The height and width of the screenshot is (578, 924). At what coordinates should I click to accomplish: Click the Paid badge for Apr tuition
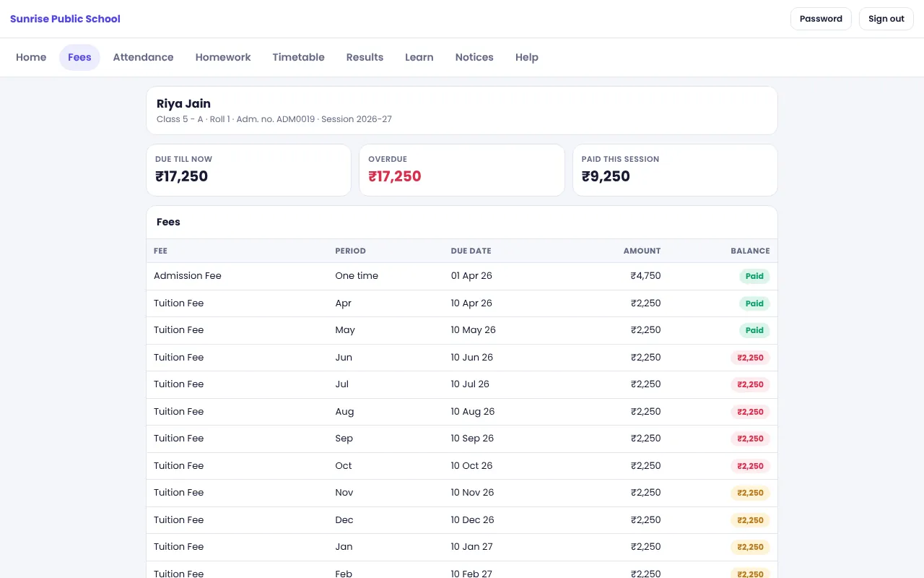[754, 303]
